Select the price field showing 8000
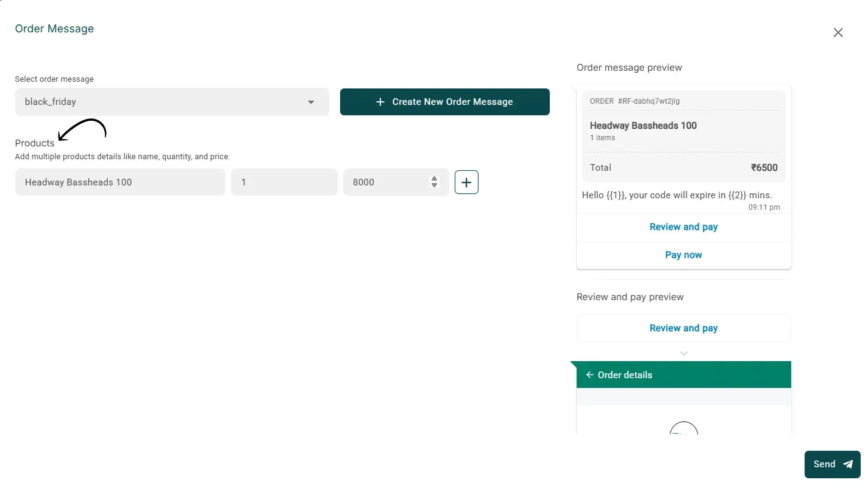868x488 pixels. [390, 182]
